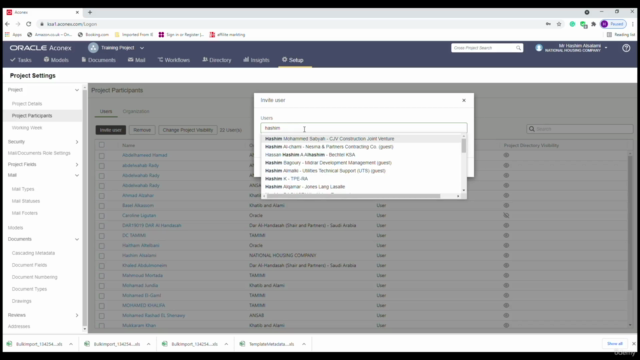Expand Project Fields section in sidebar

click(x=77, y=164)
